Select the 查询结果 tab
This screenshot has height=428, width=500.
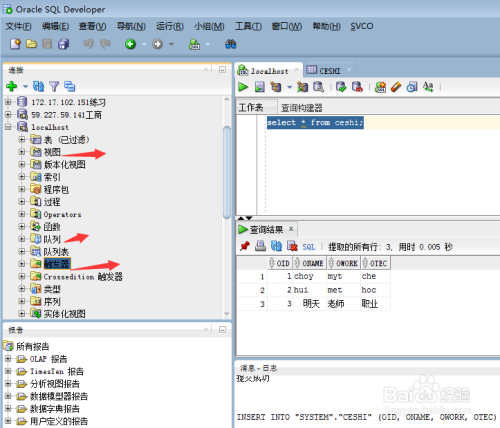pos(266,229)
